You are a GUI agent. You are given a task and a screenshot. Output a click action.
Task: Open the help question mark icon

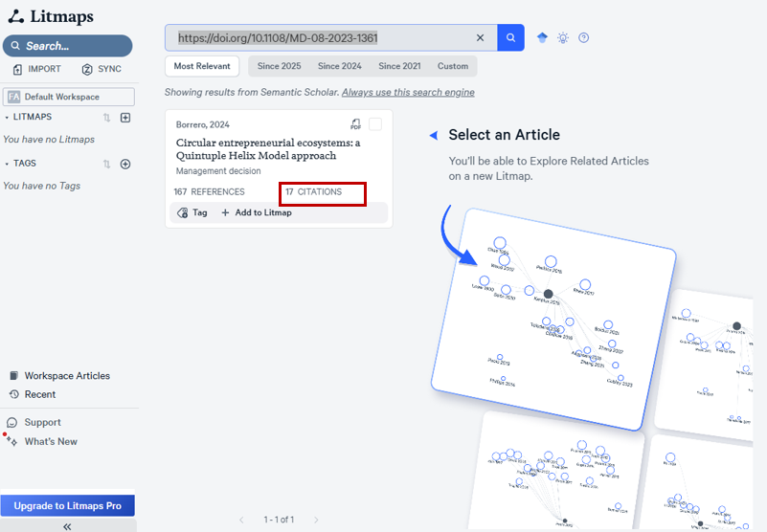click(584, 38)
